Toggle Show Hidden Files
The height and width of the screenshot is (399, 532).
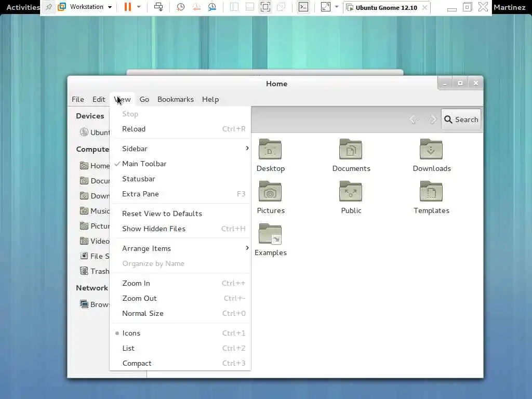(180, 229)
